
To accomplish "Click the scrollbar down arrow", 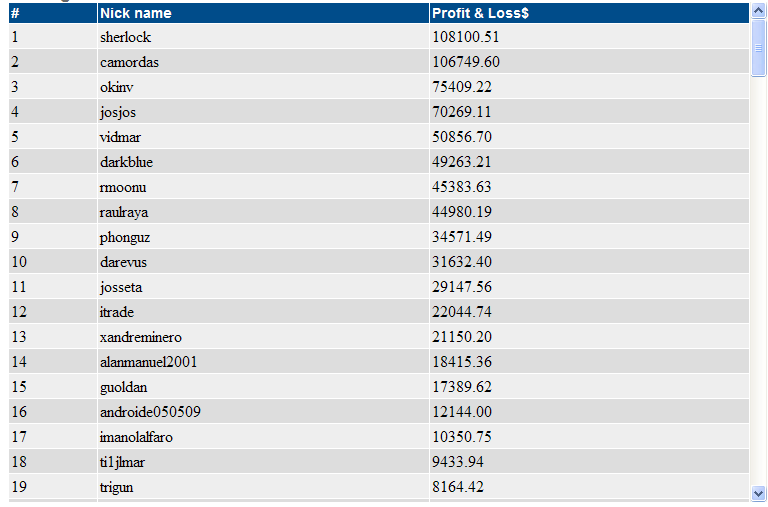I will coord(758,492).
